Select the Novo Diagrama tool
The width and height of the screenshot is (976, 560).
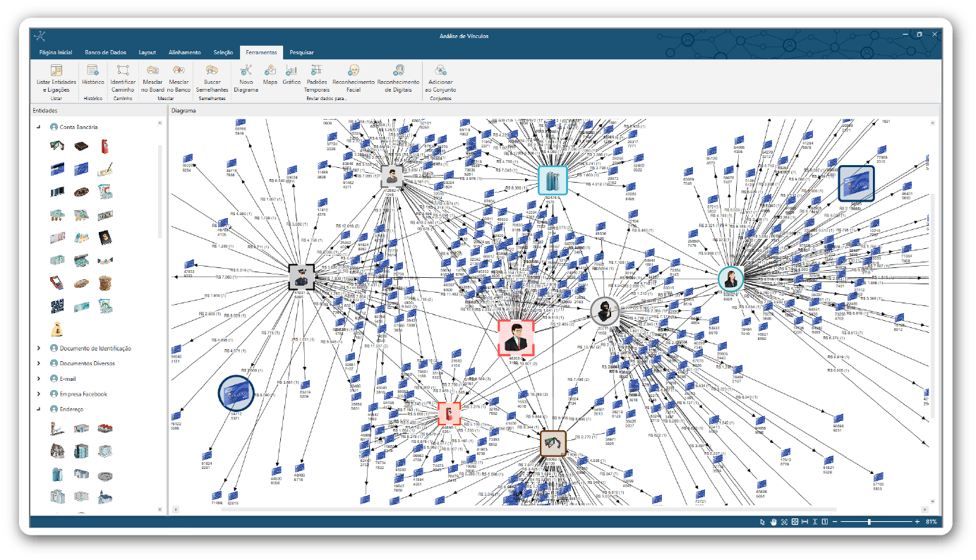click(x=245, y=79)
